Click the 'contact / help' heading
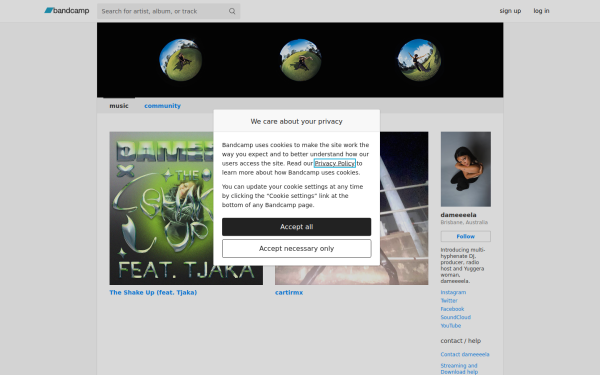The width and height of the screenshot is (600, 375). [x=461, y=341]
